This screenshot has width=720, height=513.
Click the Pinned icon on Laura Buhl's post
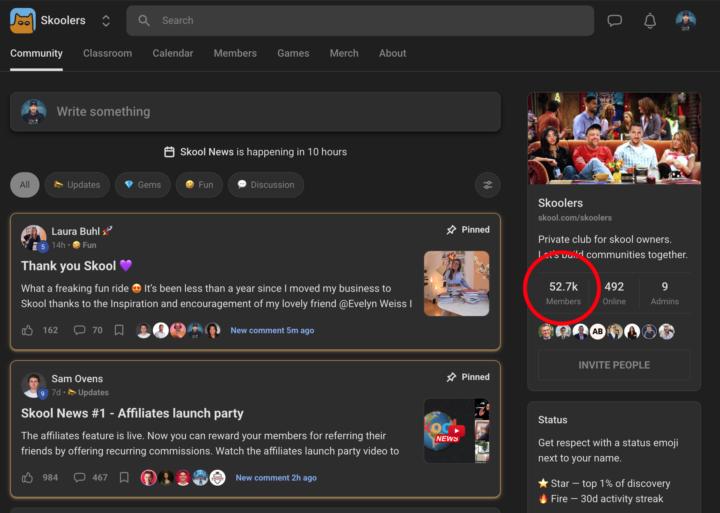click(x=451, y=230)
